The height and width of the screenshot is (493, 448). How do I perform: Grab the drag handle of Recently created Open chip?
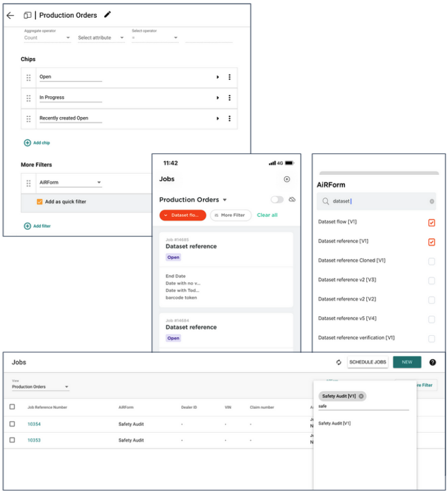click(x=29, y=119)
